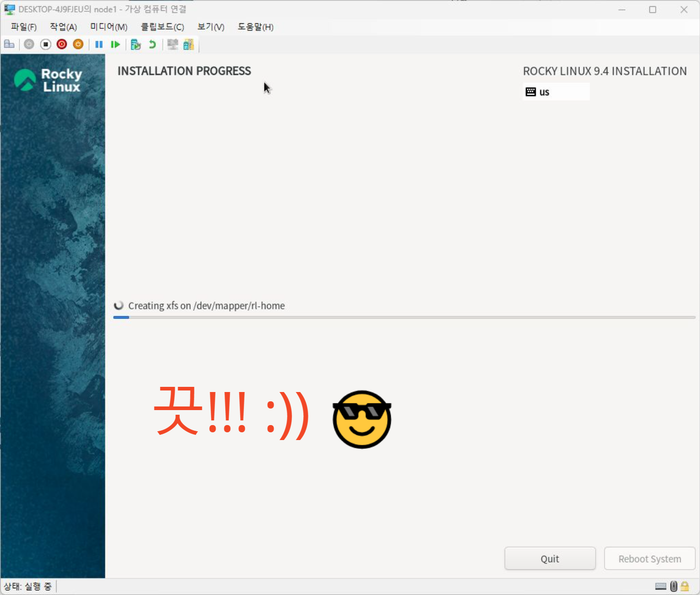This screenshot has width=700, height=595.
Task: Click the mouse status icon in status bar
Action: [x=674, y=586]
